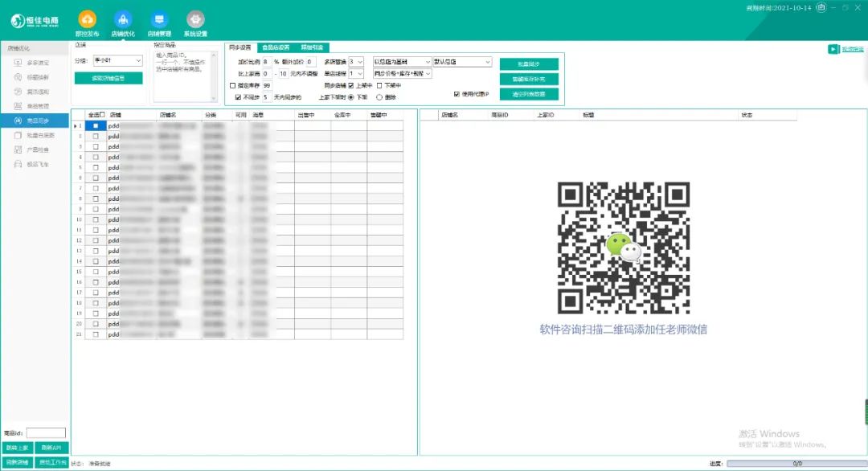Click the 指定库存 field showing 99
Image resolution: width=868 pixels, height=471 pixels.
[267, 86]
